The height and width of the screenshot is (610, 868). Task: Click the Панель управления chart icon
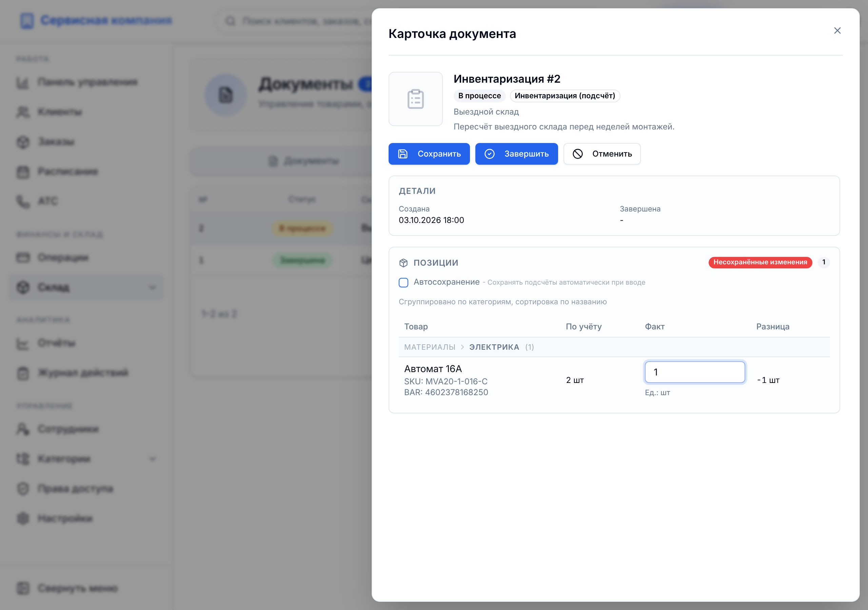[23, 82]
